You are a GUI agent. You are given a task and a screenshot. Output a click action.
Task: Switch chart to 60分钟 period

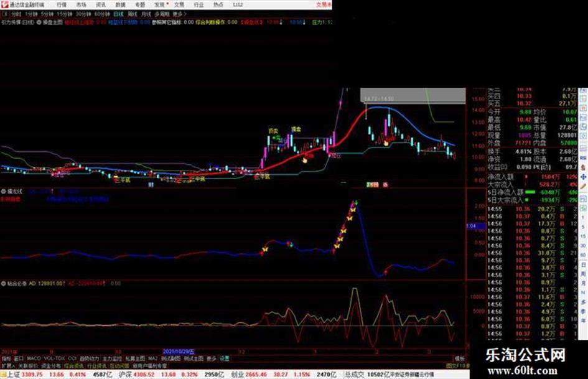(102, 14)
